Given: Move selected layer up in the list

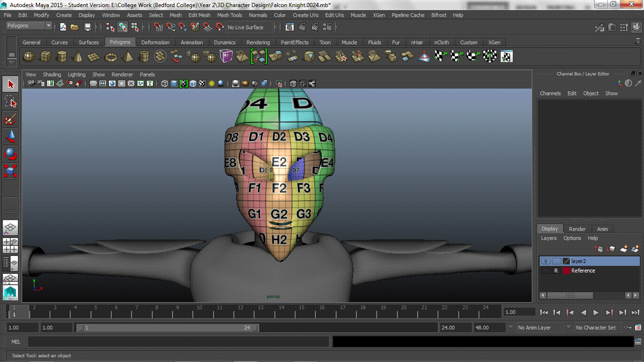Looking at the screenshot, I should 600,249.
